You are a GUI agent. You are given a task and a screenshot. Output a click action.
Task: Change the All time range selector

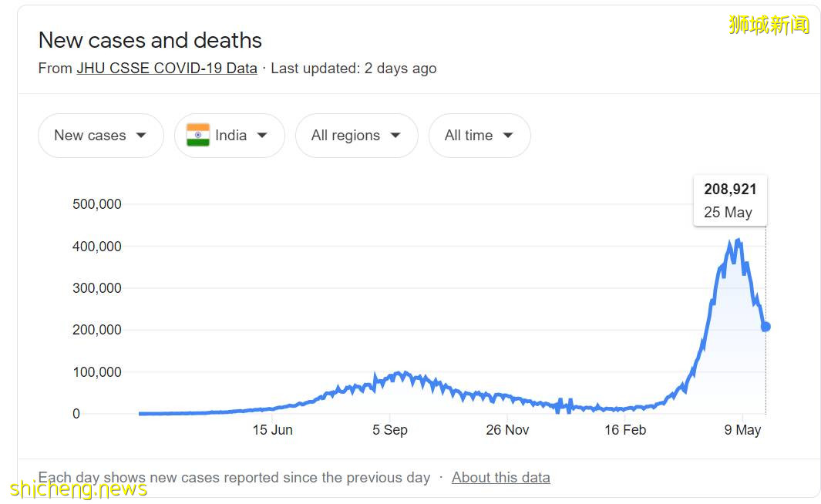click(x=479, y=136)
